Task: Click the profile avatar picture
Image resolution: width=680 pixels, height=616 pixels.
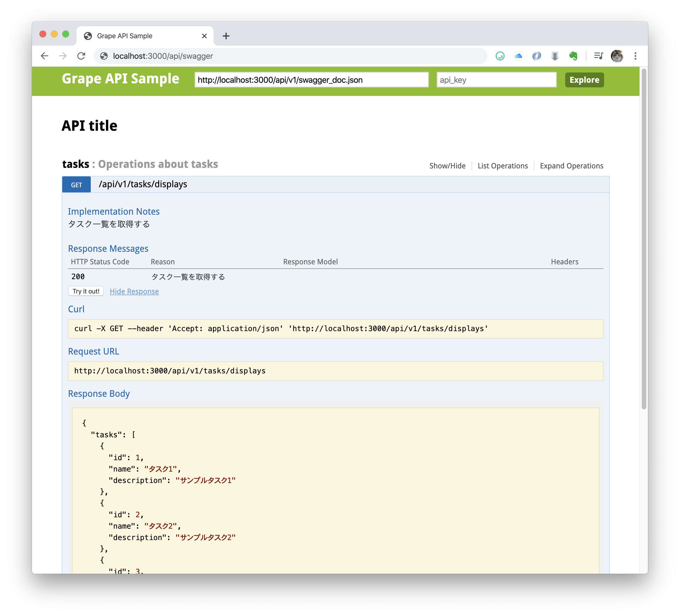Action: coord(617,56)
